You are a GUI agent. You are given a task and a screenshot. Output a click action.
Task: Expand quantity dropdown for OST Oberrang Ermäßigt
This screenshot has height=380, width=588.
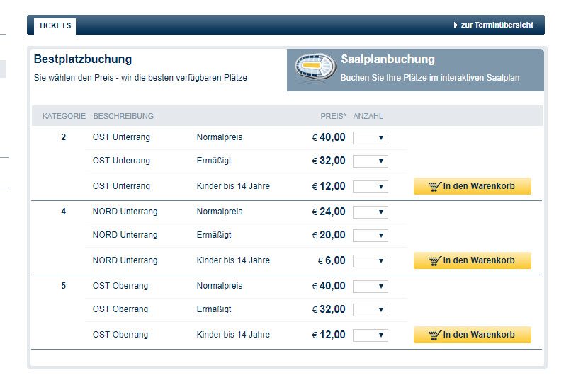[370, 309]
